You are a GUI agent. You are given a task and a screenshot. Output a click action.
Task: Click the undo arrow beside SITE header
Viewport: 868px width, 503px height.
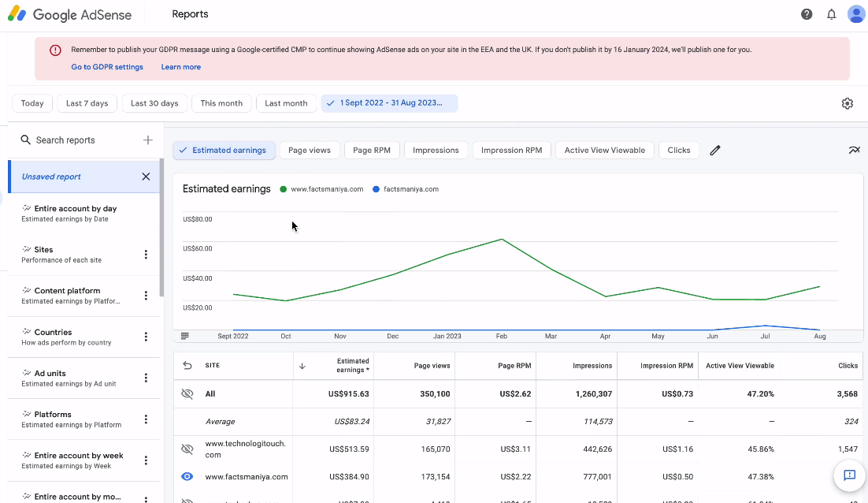pos(187,366)
